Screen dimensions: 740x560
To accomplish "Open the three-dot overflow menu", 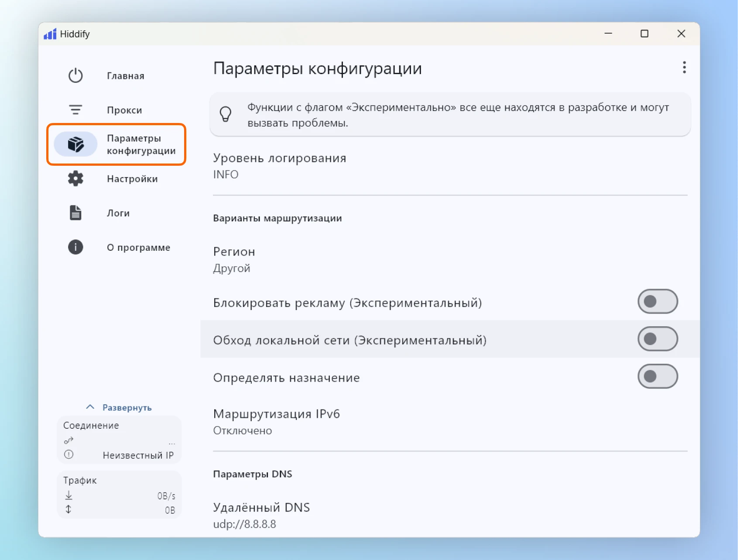I will [x=684, y=68].
